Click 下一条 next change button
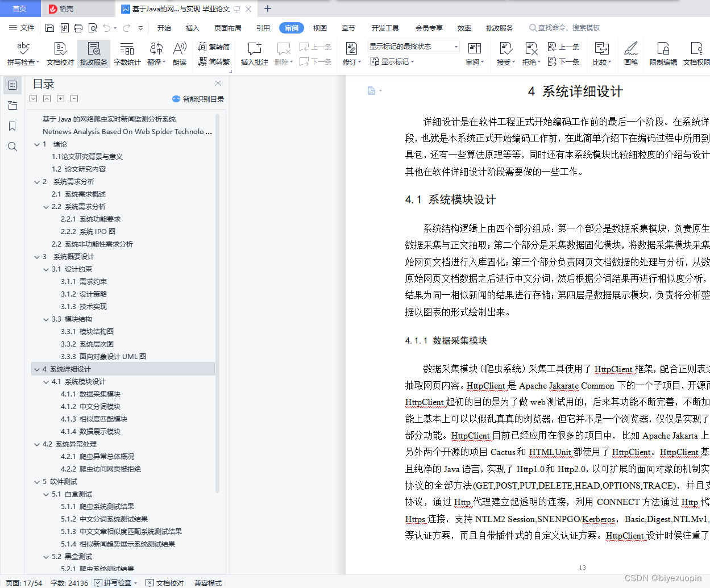 tap(563, 61)
